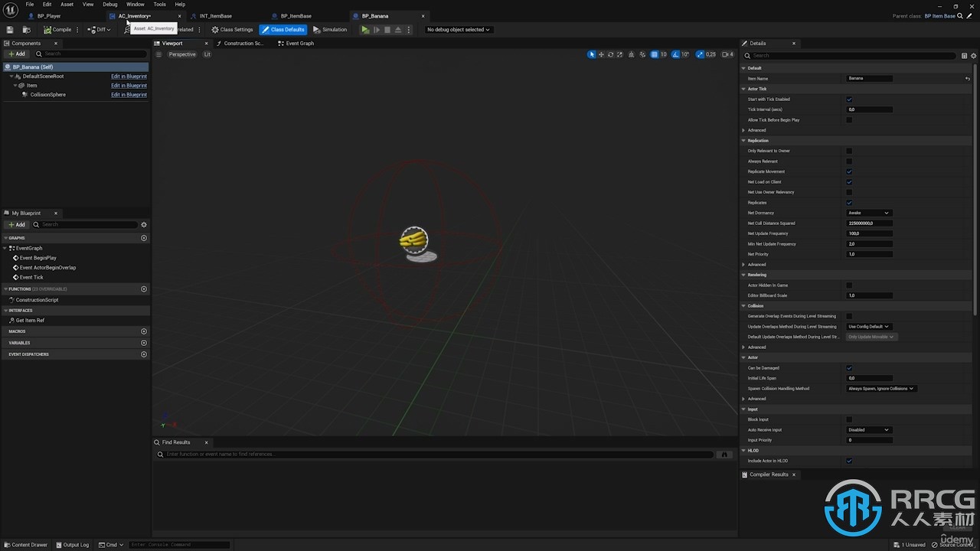Viewport: 980px width, 551px height.
Task: Click the Save blueprint icon in the toolbar
Action: tap(10, 30)
